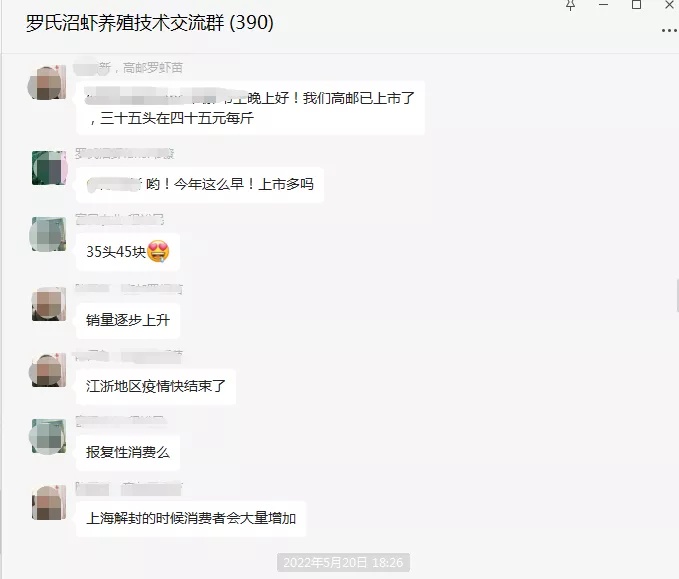Open avatar beside 报复性消费么 message

(48, 436)
